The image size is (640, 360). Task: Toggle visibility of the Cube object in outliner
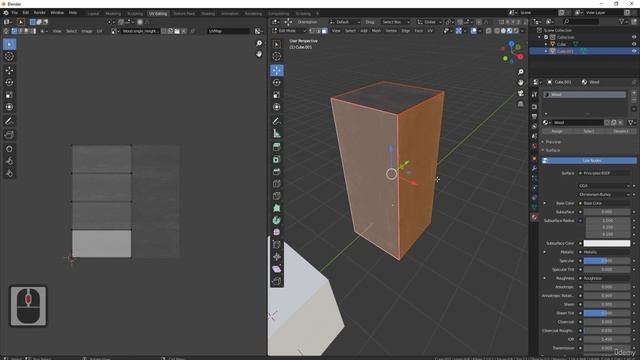[x=634, y=44]
